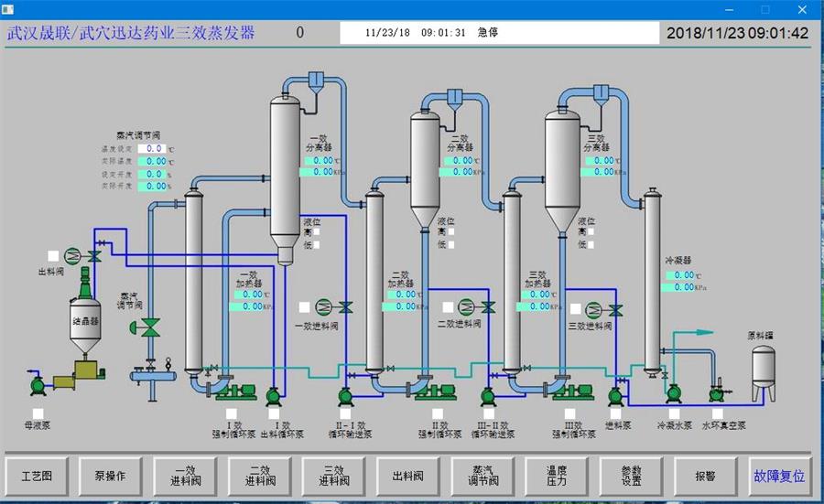Open the 温度压力 page

557,477
